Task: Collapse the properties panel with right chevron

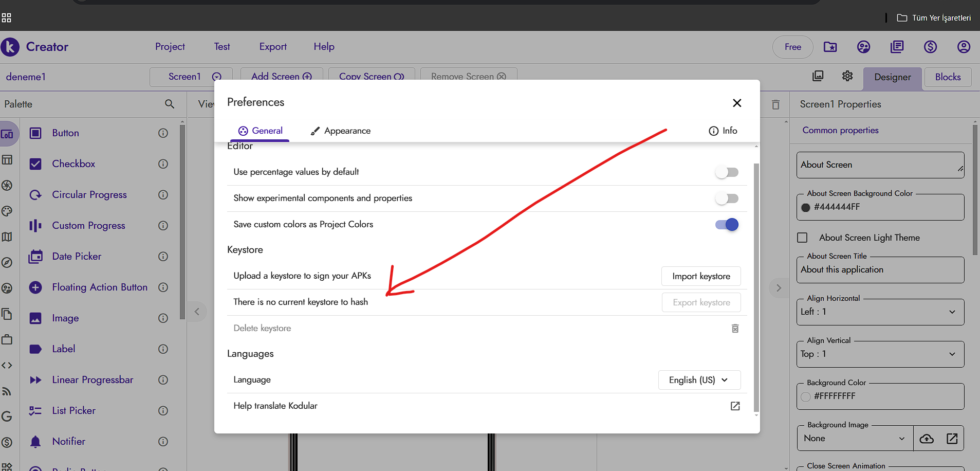Action: pos(779,288)
